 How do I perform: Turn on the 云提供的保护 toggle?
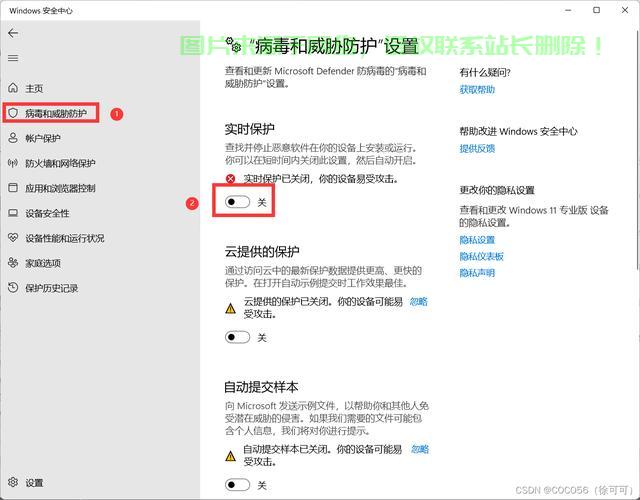[238, 337]
